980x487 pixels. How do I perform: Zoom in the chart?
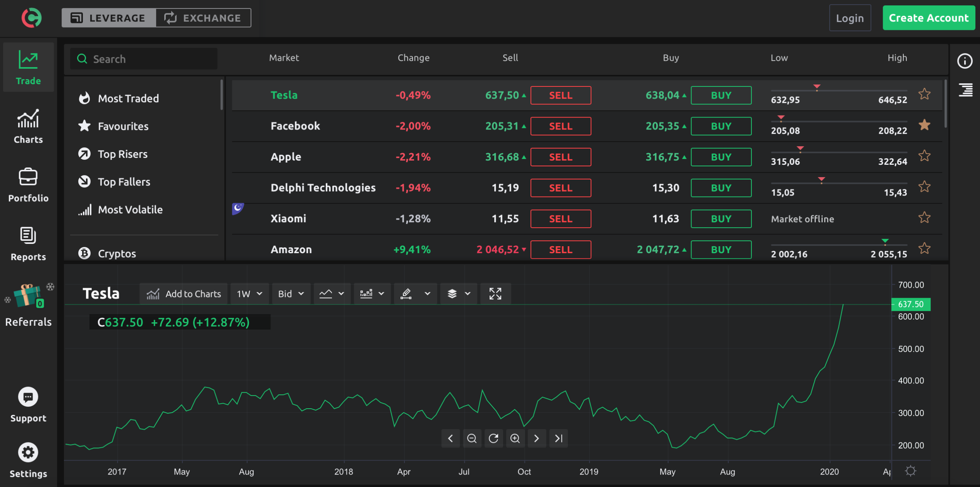pyautogui.click(x=515, y=439)
